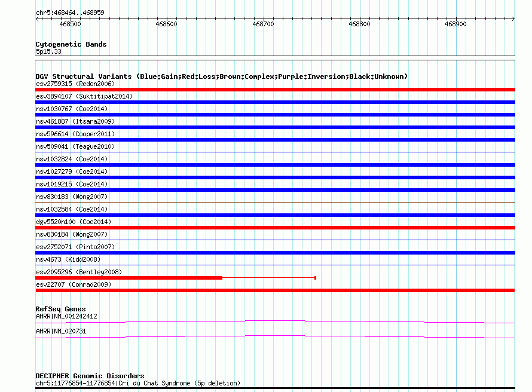Open variant nsv509041 (Teague2010) label
532x392 pixels.
[75, 146]
